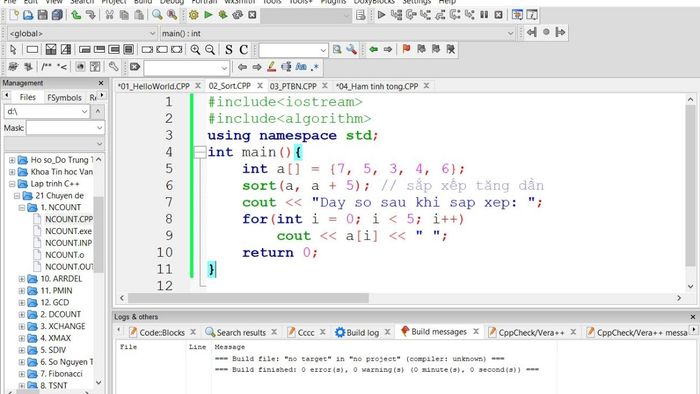Run the program with the green play icon
Screen dimensions: 700x394
[x=208, y=15]
